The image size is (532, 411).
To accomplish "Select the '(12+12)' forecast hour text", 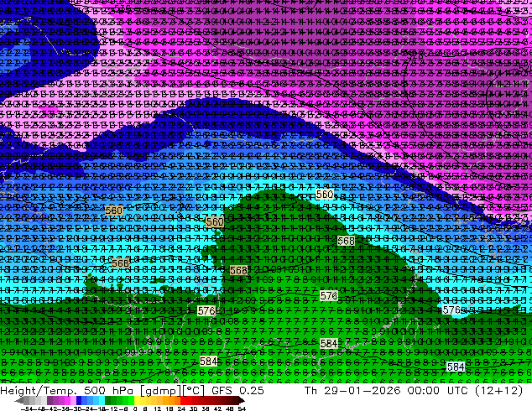I will pos(498,391).
